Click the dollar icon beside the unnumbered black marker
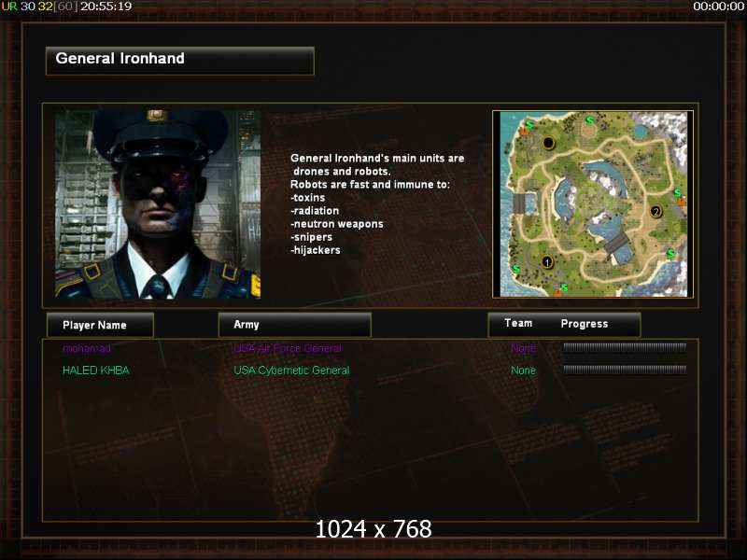The height and width of the screenshot is (560, 747). pyautogui.click(x=529, y=124)
